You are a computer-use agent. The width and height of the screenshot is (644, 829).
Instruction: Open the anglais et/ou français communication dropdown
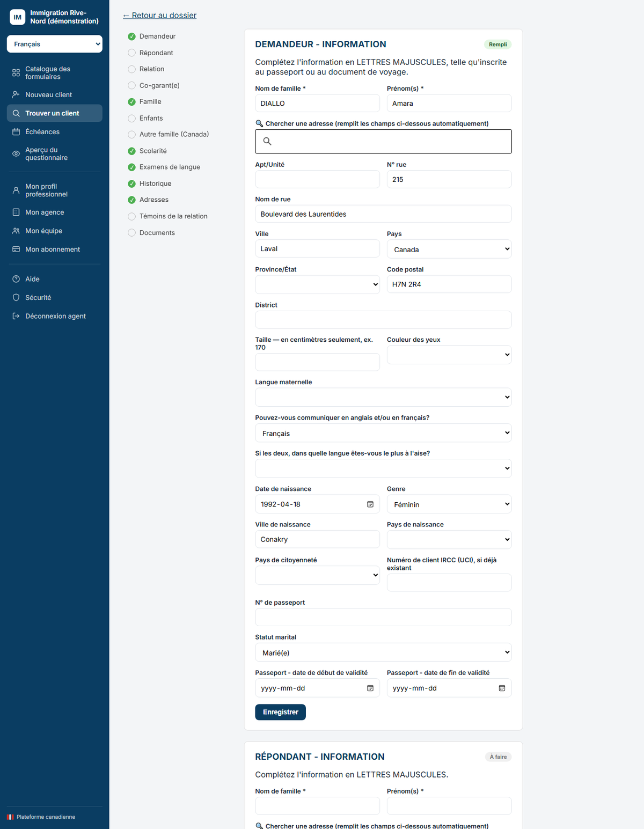tap(383, 433)
